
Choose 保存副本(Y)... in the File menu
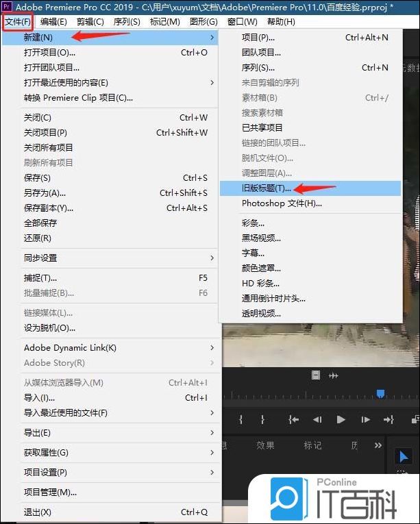[110, 208]
